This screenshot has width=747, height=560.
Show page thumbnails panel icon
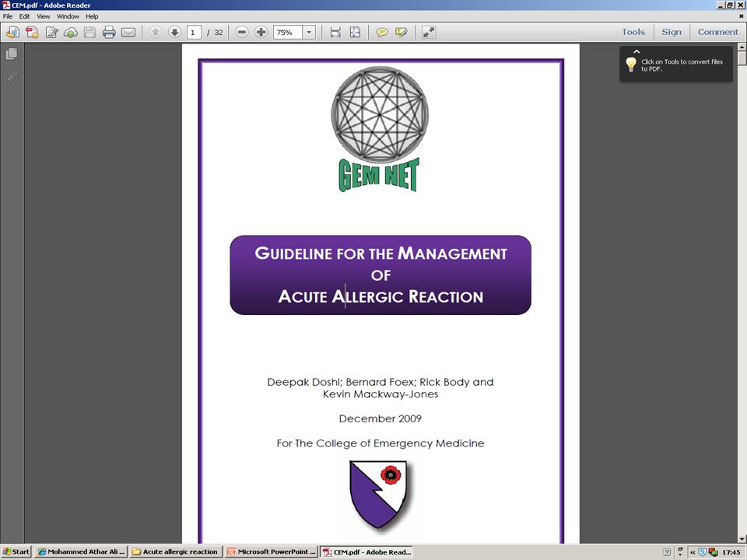[x=12, y=54]
